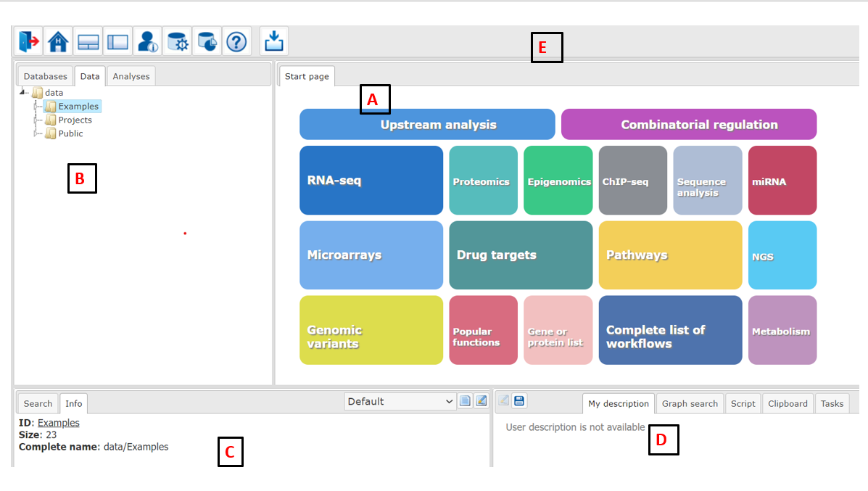Open the Default view dropdown
Image resolution: width=868 pixels, height=491 pixels.
pos(400,401)
